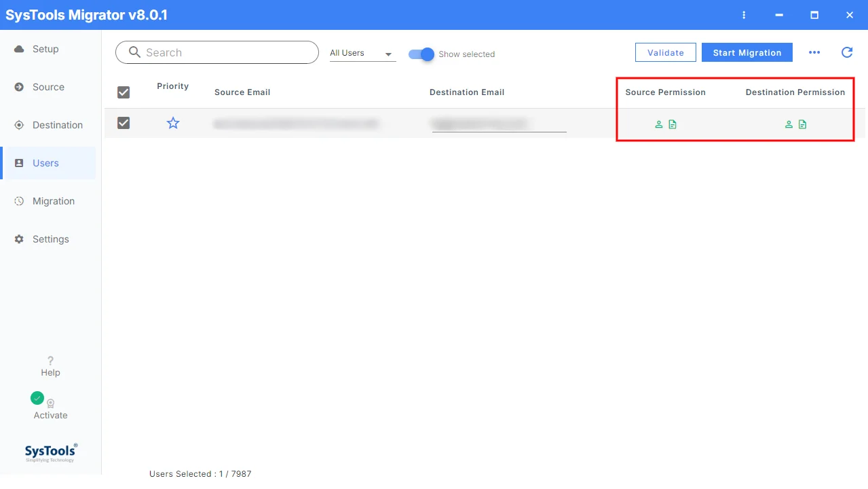Click the Priority column header
Viewport: 868px width, 489px height.
coord(173,86)
